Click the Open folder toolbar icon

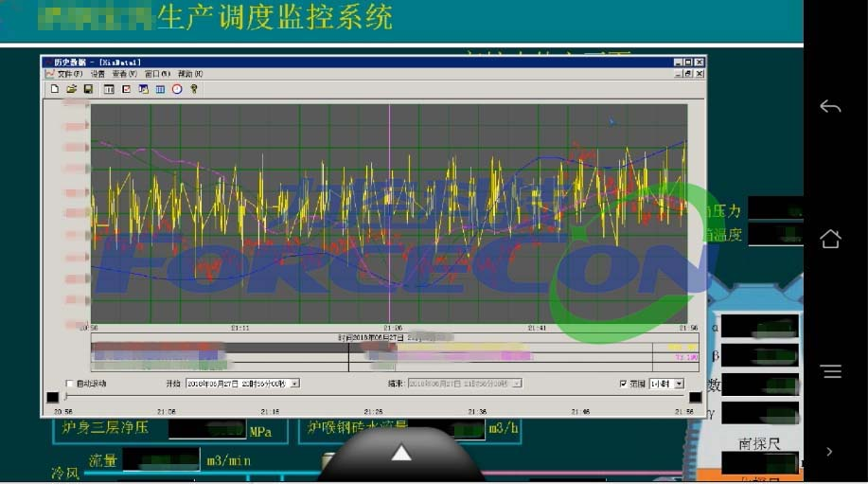pyautogui.click(x=71, y=89)
